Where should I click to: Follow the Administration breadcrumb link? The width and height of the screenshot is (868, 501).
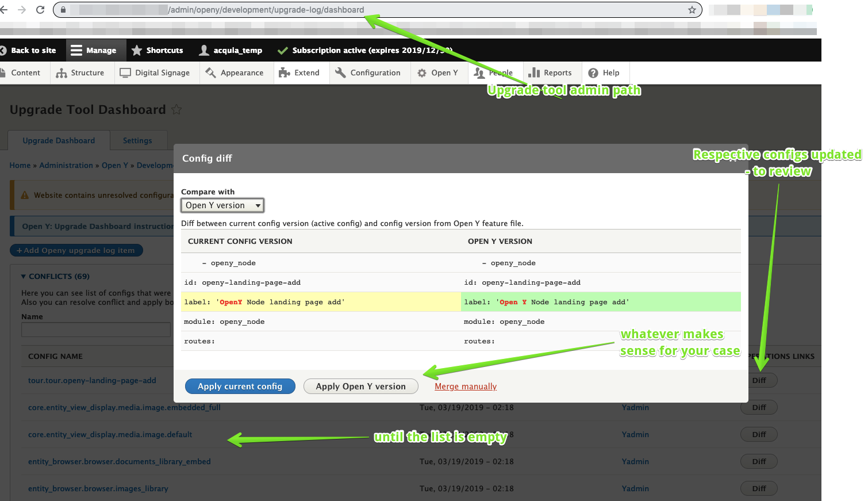66,165
